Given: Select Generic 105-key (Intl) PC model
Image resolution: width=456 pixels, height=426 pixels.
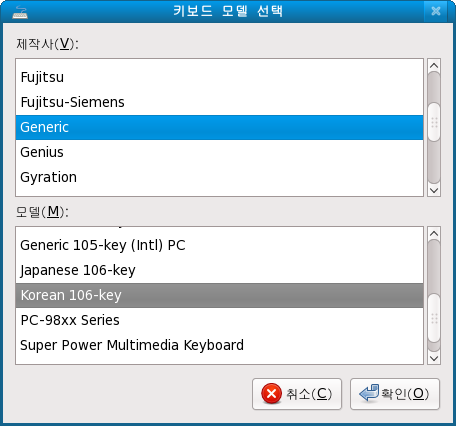Looking at the screenshot, I should [219, 245].
